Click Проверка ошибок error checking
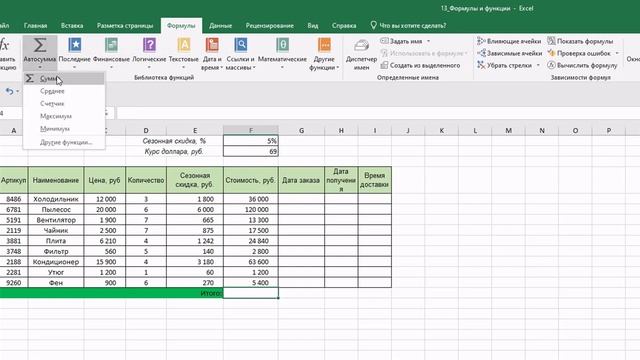 579,53
